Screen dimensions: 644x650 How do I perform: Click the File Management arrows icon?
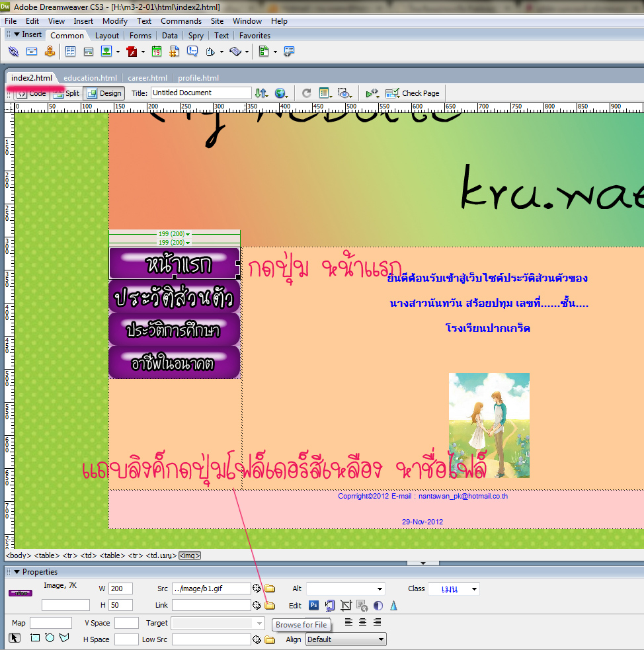(x=261, y=93)
